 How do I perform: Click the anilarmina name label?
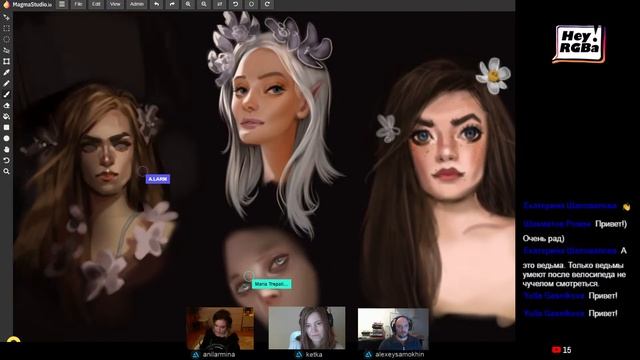(219, 354)
